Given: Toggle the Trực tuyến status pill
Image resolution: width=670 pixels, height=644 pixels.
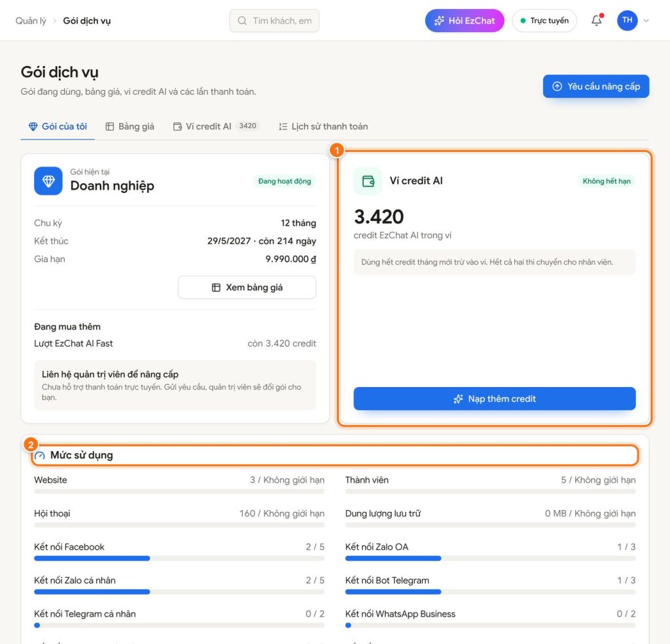Looking at the screenshot, I should [544, 20].
